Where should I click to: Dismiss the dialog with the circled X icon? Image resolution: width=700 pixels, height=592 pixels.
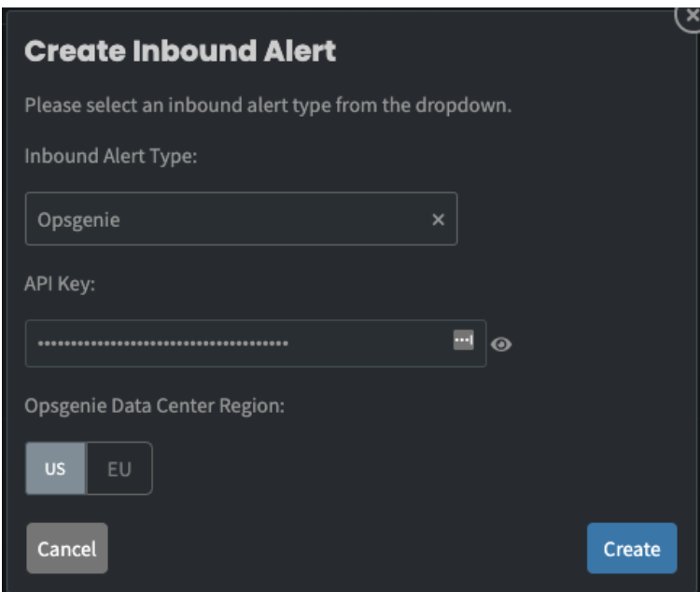point(690,17)
